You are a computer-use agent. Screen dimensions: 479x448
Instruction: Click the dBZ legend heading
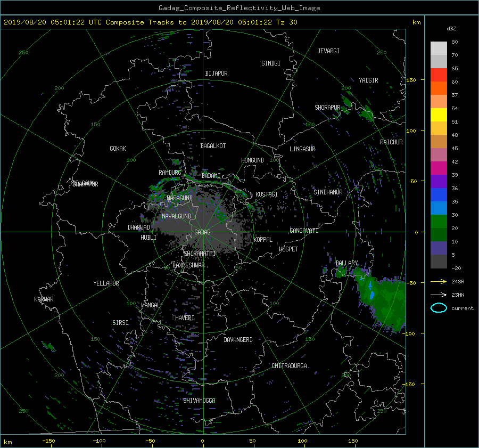(451, 28)
